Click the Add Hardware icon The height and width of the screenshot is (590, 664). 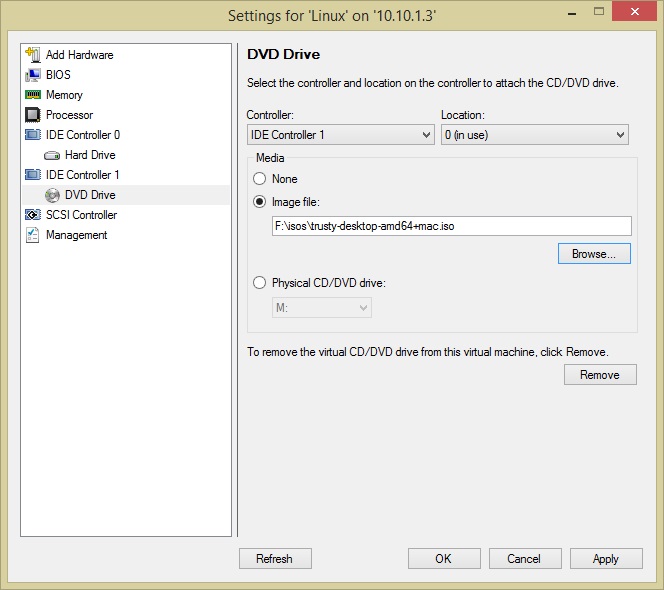click(33, 55)
